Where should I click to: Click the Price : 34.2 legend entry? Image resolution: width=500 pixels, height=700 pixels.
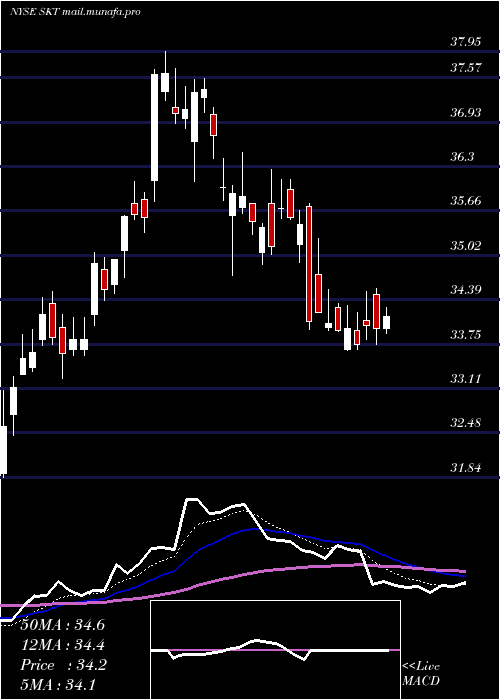click(63, 665)
